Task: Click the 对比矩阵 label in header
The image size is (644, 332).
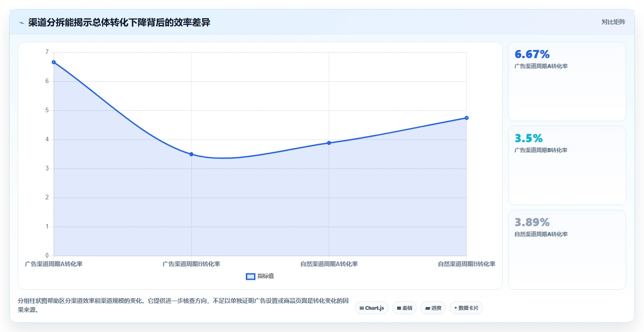Action: [613, 22]
